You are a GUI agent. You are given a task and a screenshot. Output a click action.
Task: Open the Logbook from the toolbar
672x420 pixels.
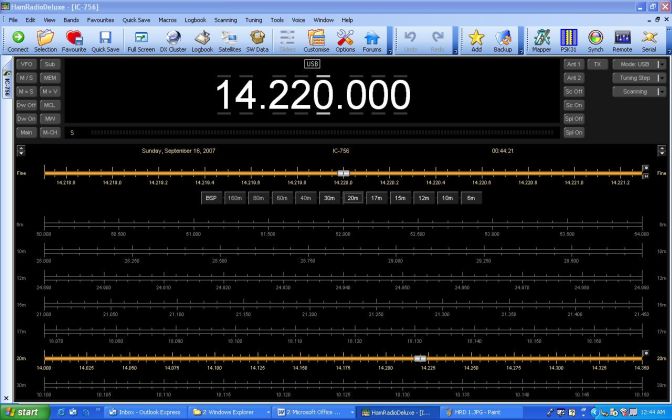point(202,39)
